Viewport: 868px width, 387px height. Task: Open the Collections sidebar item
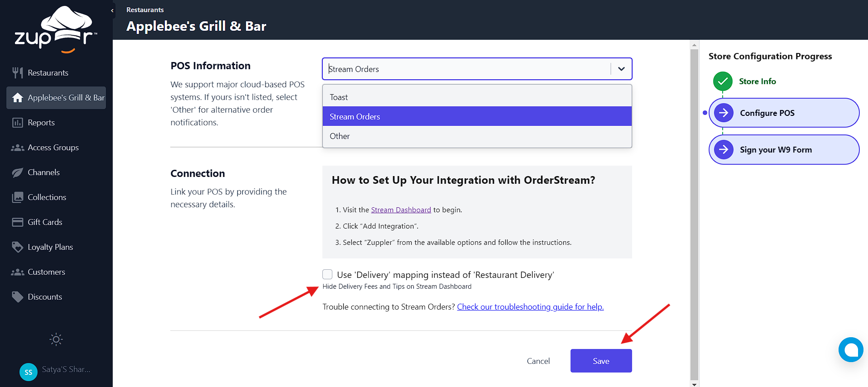[x=56, y=197]
